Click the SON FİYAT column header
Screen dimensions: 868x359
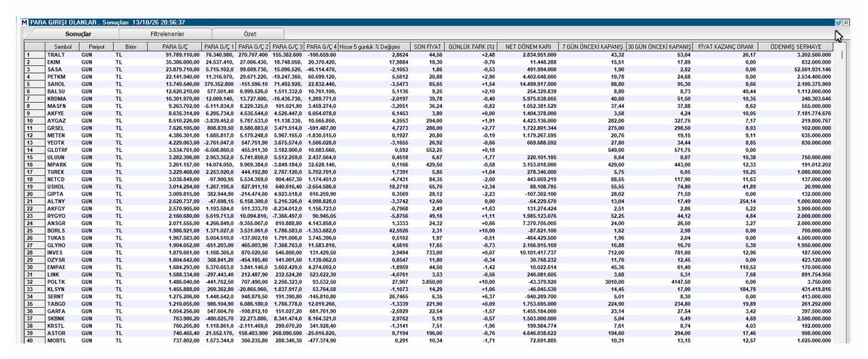click(427, 46)
